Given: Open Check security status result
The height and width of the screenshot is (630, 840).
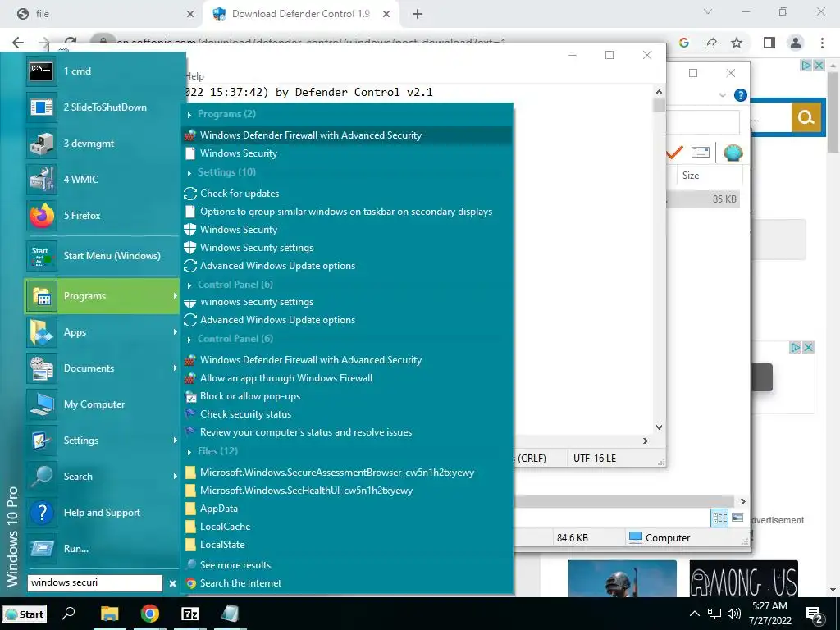Looking at the screenshot, I should [347, 414].
